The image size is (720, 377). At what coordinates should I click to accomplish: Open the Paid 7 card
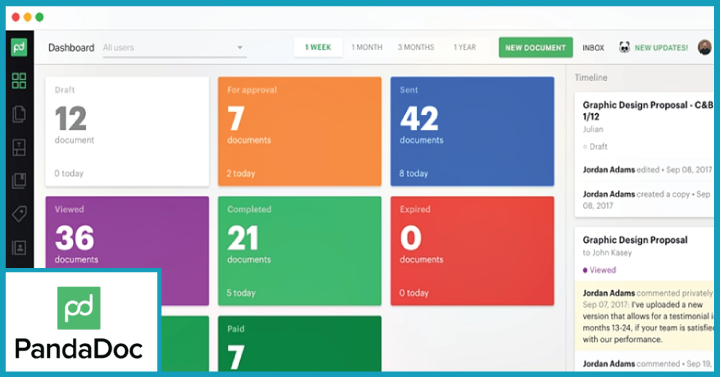coord(299,343)
